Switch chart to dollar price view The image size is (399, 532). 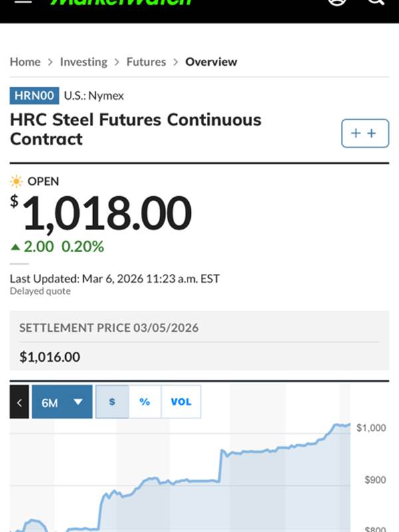pyautogui.click(x=112, y=402)
